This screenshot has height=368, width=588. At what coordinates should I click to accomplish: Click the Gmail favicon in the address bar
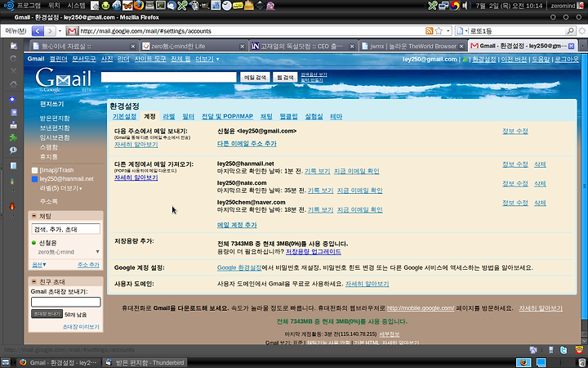[72, 31]
